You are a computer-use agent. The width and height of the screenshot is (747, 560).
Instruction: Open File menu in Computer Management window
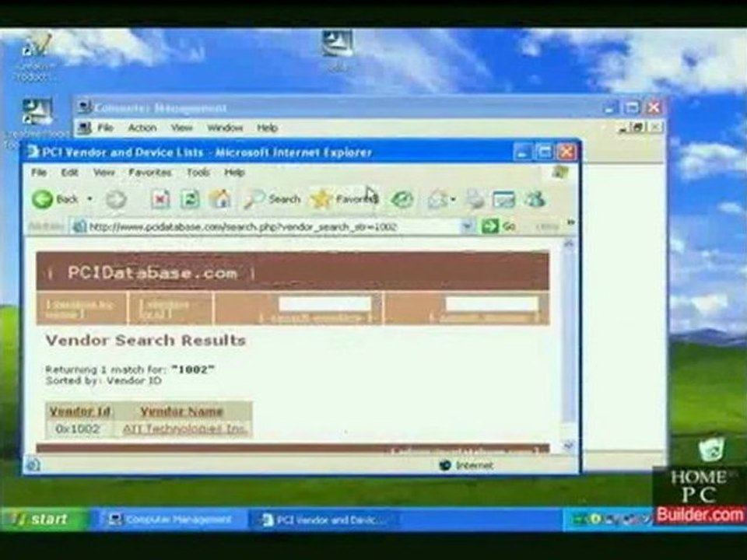coord(105,128)
